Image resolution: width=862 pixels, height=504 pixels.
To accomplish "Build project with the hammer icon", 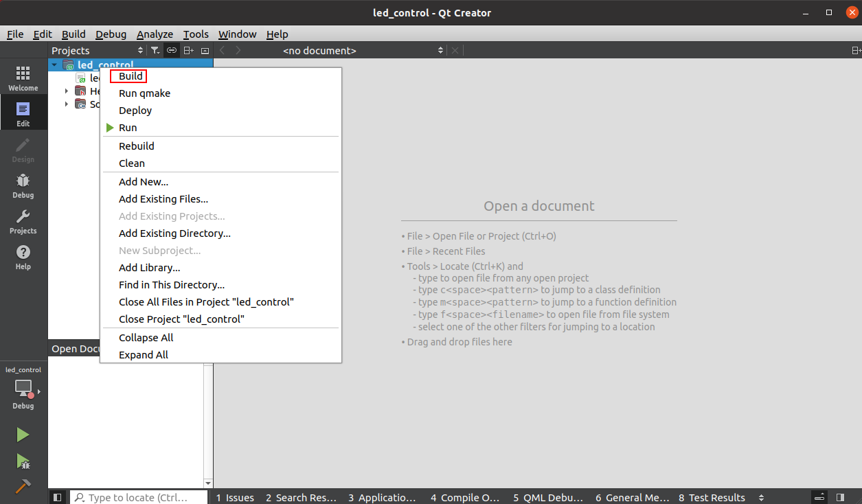I will tap(23, 486).
